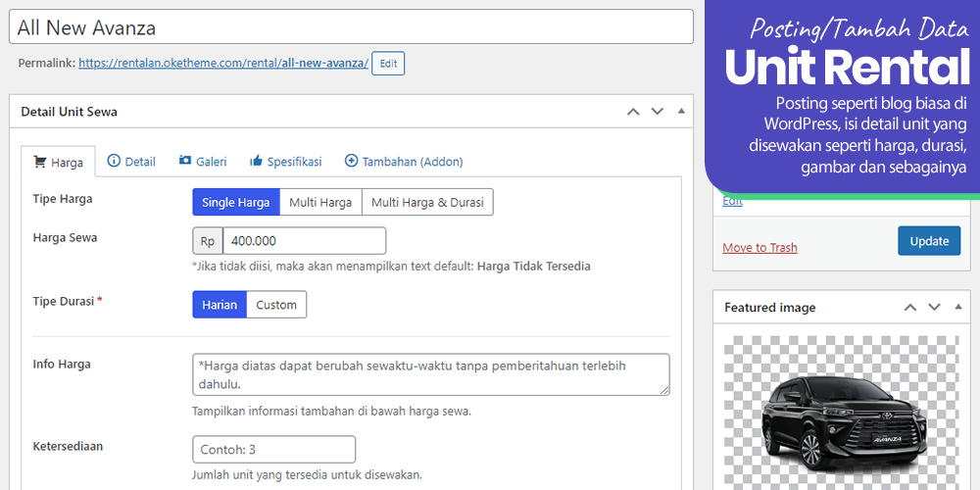The height and width of the screenshot is (490, 980).
Task: Click the plus circle icon beside Tambahan
Action: point(351,161)
